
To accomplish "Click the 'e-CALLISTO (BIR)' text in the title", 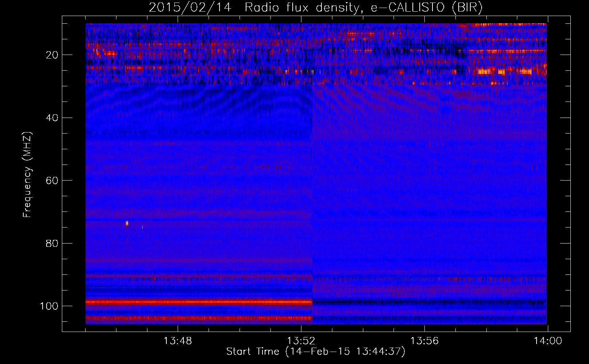I will [x=426, y=8].
